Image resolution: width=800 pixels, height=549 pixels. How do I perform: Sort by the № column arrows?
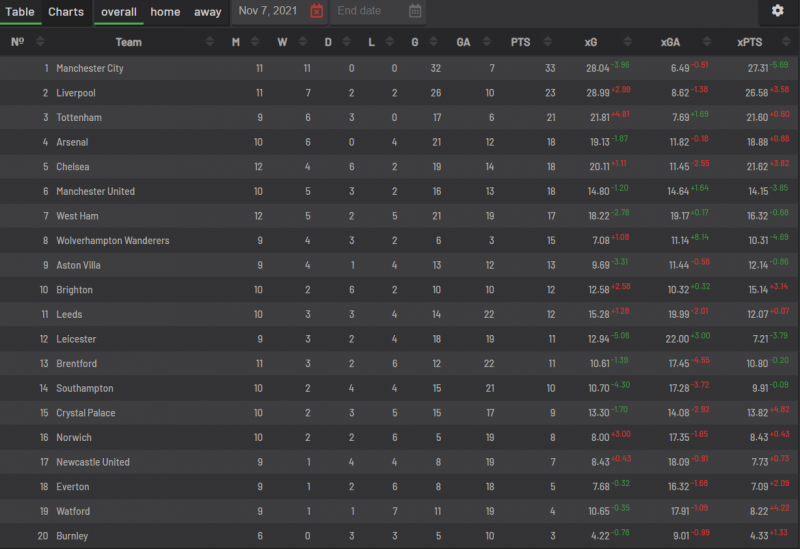click(40, 42)
